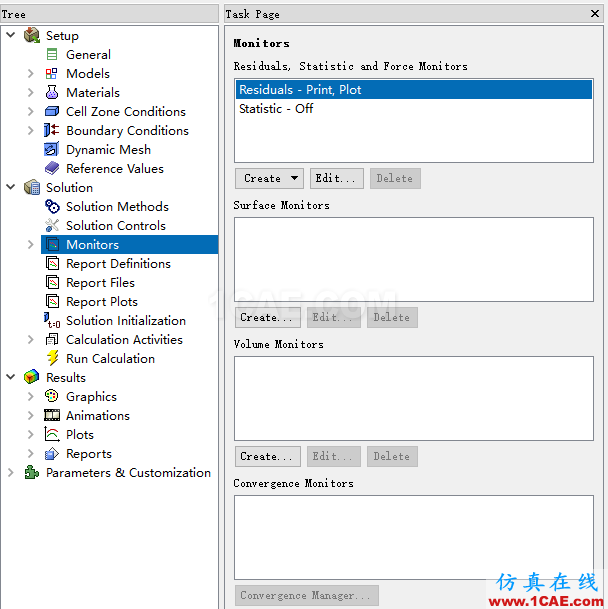The height and width of the screenshot is (609, 608).
Task: Click Edit under Surface Monitors
Action: tap(333, 317)
